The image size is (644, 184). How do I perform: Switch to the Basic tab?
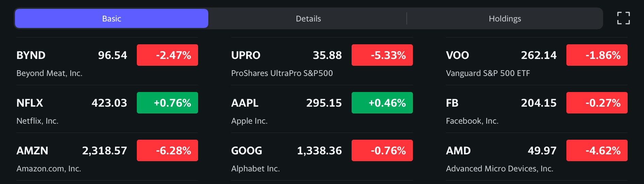tap(112, 18)
